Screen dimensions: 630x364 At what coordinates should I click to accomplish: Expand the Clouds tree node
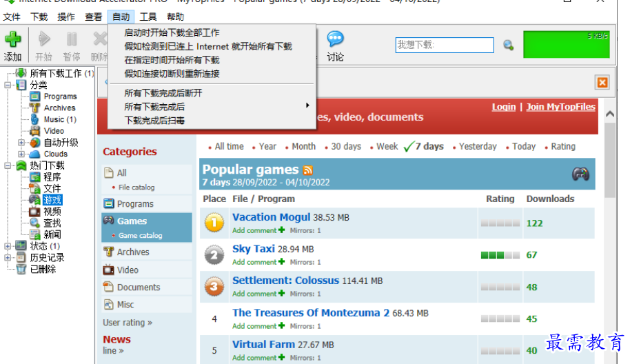click(21, 154)
